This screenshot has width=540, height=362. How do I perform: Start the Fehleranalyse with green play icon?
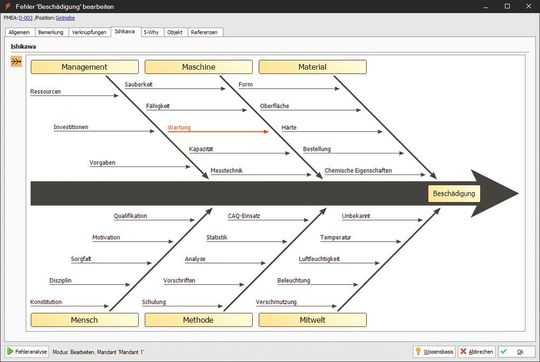point(27,352)
